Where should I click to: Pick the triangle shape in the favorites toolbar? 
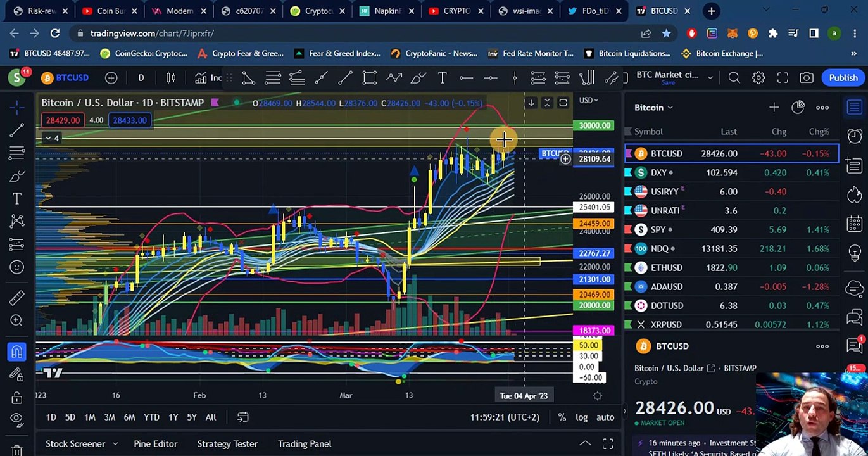(248, 78)
